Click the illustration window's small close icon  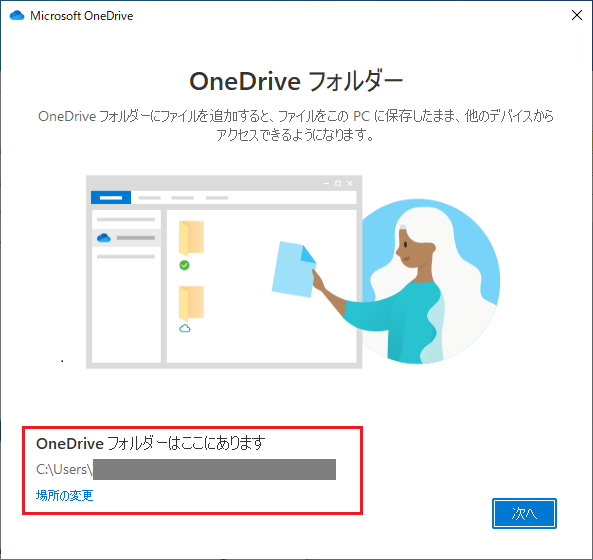tap(350, 183)
